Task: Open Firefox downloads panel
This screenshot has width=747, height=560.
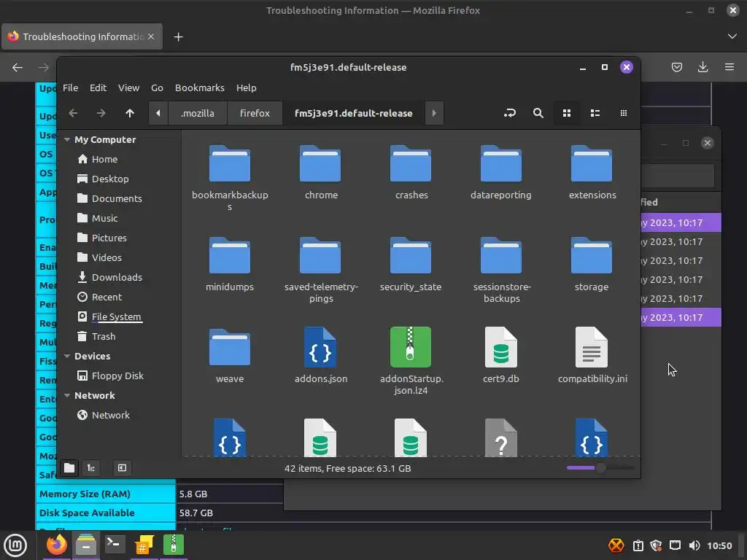Action: 703,67
